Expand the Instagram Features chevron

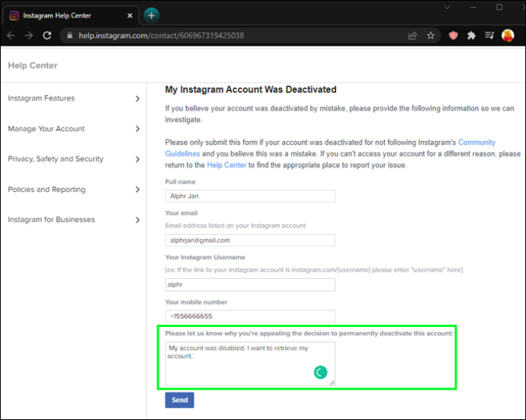point(137,98)
